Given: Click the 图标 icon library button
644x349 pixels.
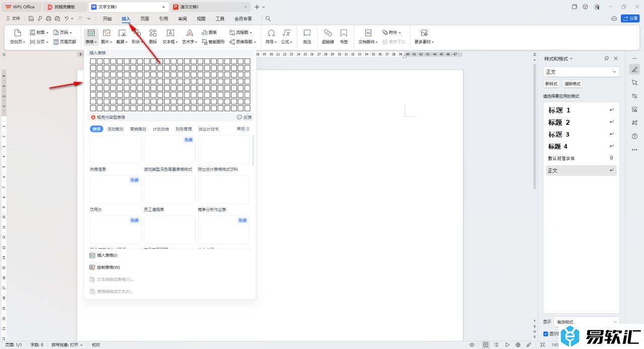Looking at the screenshot, I should click(153, 36).
